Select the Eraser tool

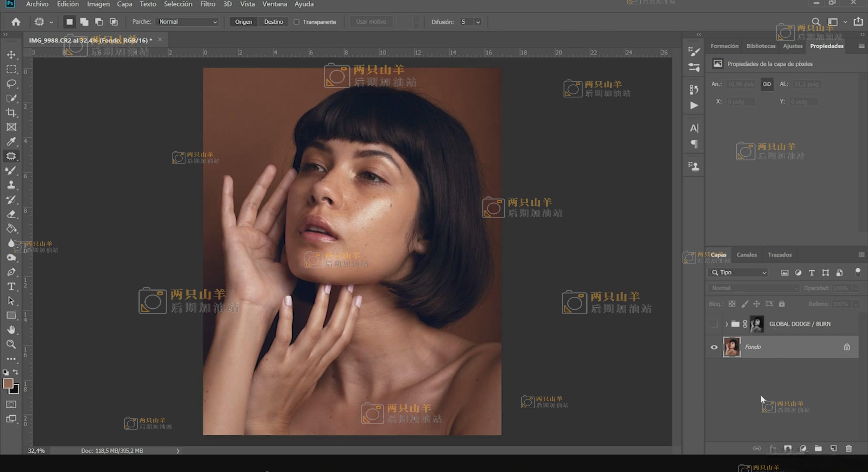[11, 214]
